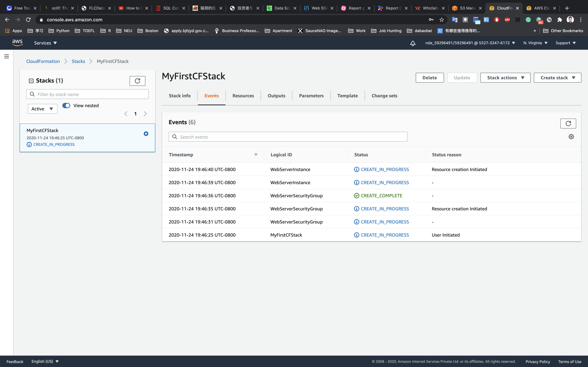Refresh the Stacks panel
Screen dimensions: 588x367
pos(137,81)
